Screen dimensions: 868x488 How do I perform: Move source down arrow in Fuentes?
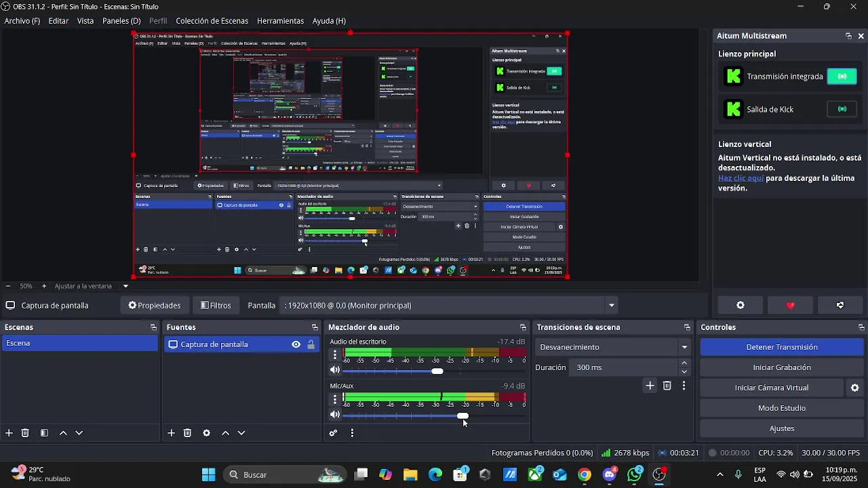click(241, 433)
